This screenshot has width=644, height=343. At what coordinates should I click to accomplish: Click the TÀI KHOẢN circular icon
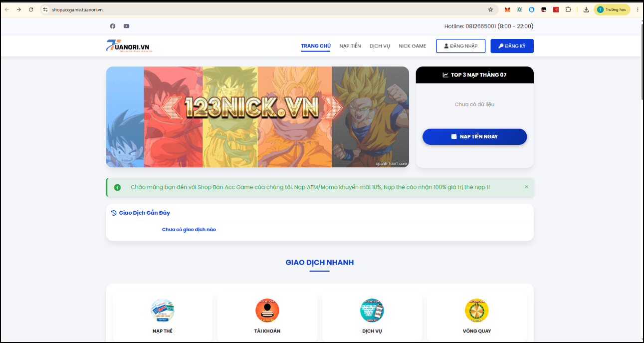(267, 310)
